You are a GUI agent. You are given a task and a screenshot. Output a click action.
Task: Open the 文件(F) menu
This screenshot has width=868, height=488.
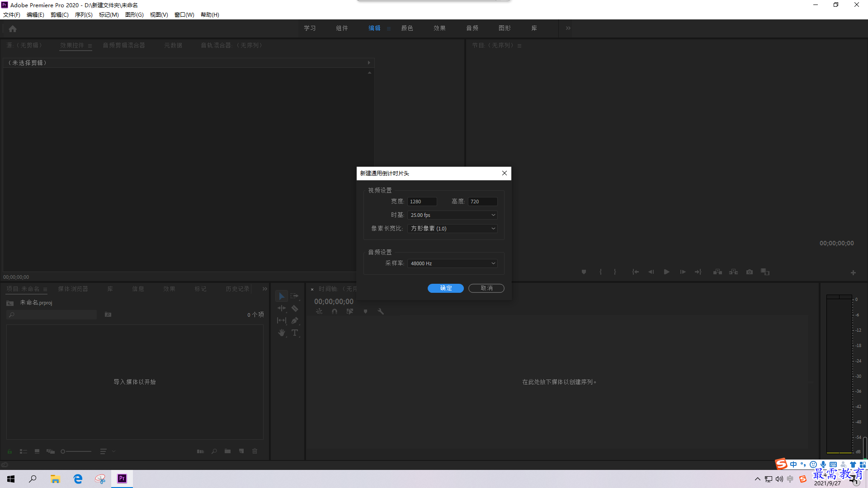click(12, 15)
